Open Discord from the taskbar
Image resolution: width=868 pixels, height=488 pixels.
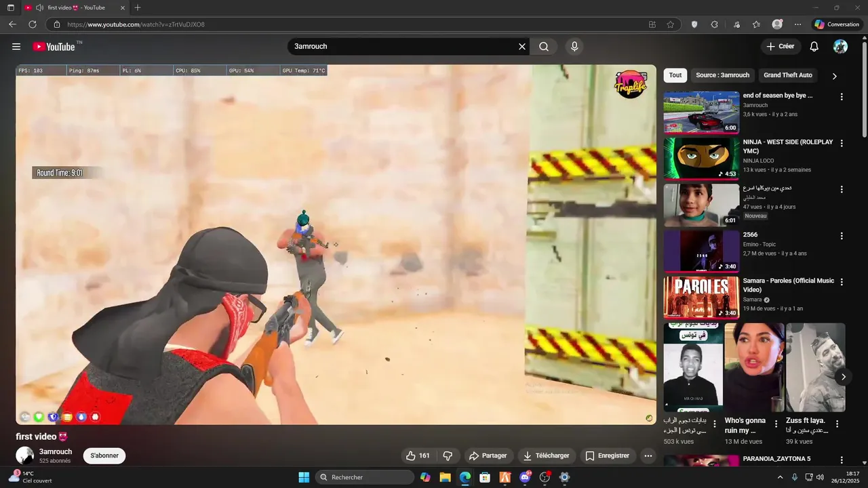(525, 477)
